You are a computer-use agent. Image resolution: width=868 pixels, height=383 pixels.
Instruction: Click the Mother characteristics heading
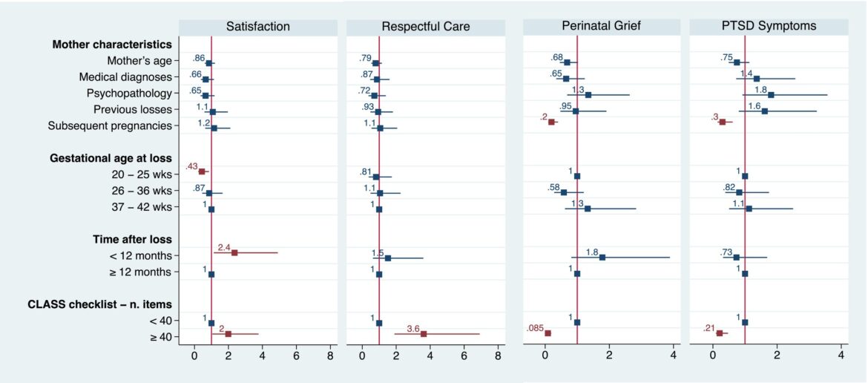pyautogui.click(x=112, y=45)
